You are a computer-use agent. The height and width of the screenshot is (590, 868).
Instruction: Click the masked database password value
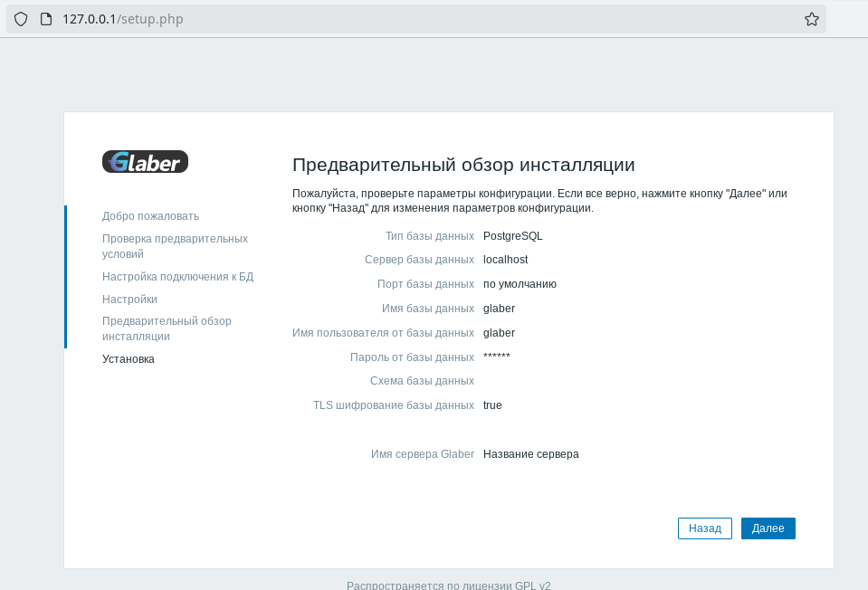(497, 357)
